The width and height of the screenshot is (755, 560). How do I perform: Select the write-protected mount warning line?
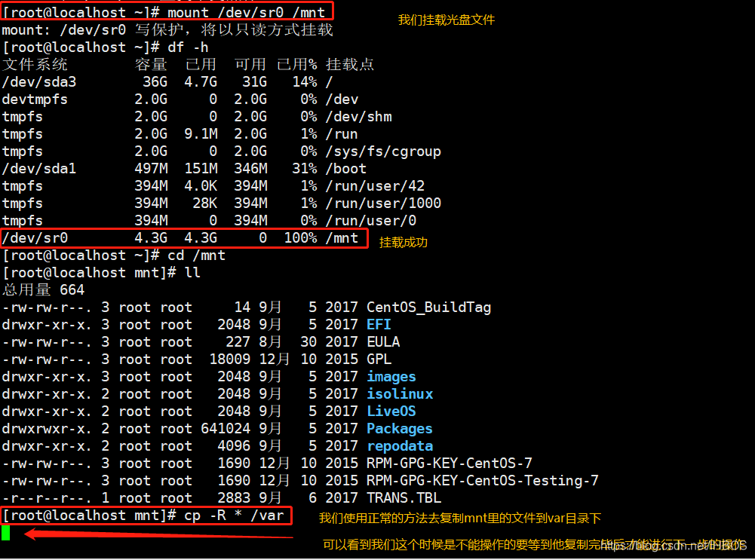coord(167,30)
